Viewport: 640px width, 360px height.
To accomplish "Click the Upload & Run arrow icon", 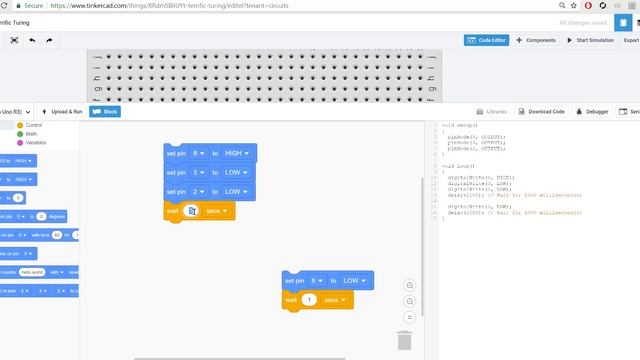I will tap(44, 111).
